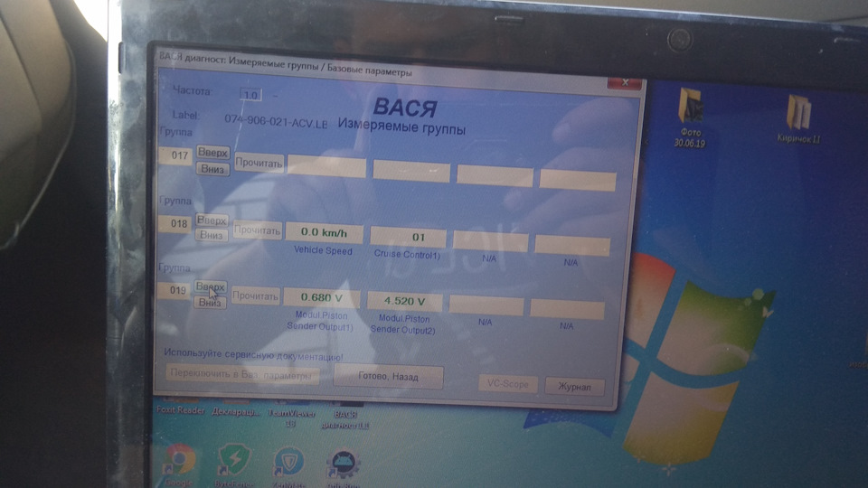Click Вниз for group 019
This screenshot has height=488, width=868.
pos(209,302)
